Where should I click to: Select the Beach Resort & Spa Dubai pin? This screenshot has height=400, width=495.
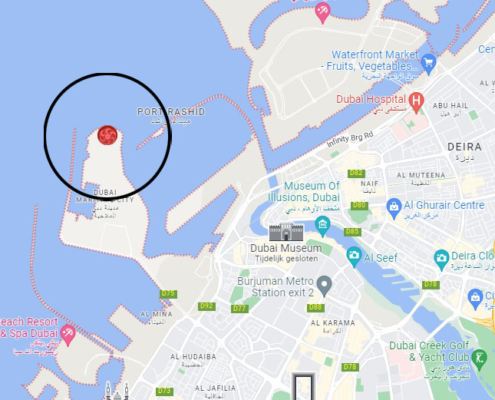point(68,335)
